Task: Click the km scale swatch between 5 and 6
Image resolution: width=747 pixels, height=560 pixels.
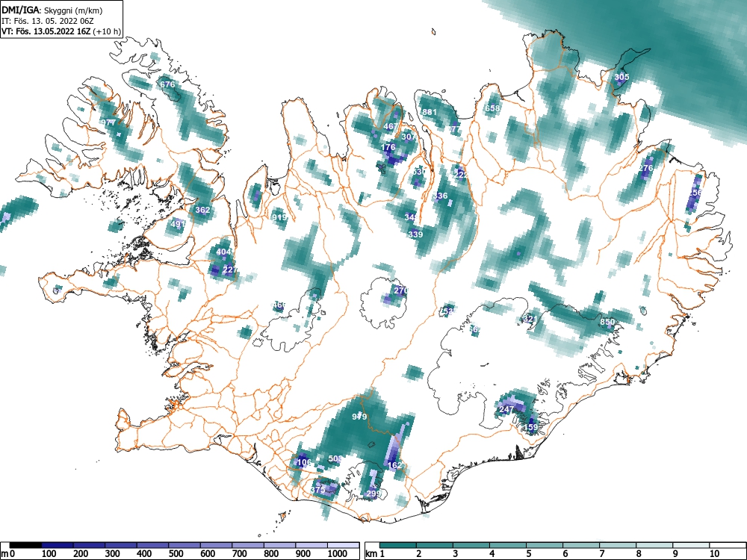Action: pos(545,545)
